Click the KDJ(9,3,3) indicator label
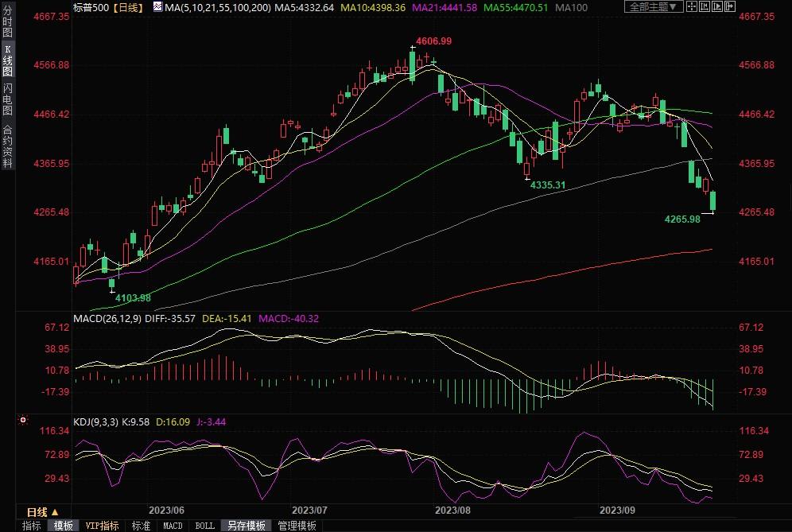Screen dimensions: 792x532 [x=95, y=421]
